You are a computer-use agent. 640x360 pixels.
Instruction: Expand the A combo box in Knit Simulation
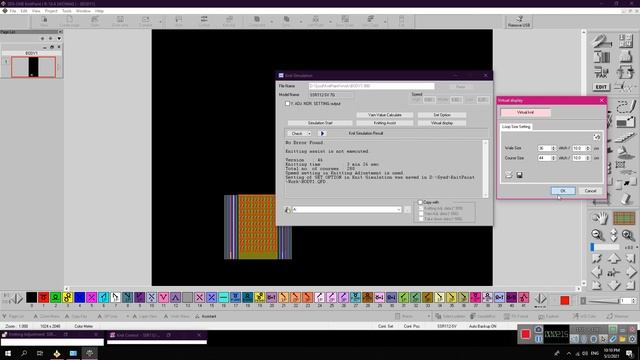[x=398, y=210]
